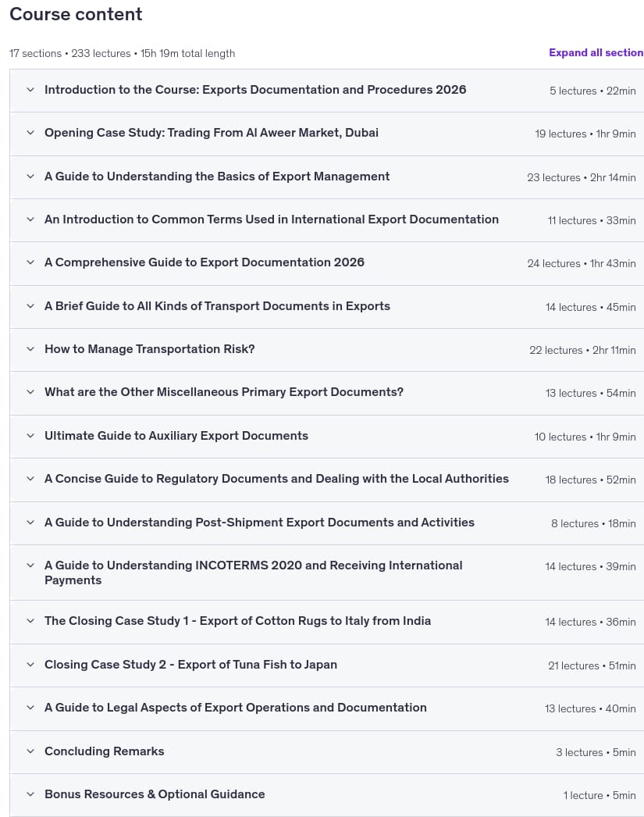This screenshot has height=817, width=644.
Task: Click 'Export of Cotton Rugs to Italy from India'
Action: tap(237, 621)
